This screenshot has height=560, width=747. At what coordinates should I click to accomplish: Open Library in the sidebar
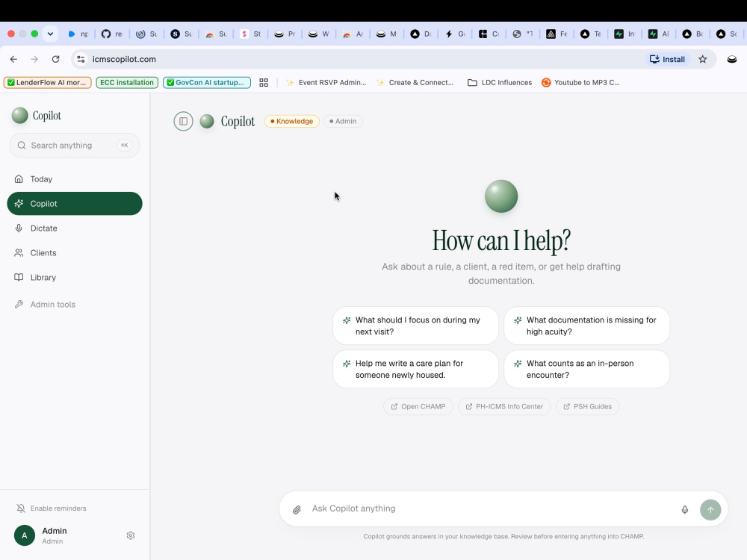[x=75, y=277]
